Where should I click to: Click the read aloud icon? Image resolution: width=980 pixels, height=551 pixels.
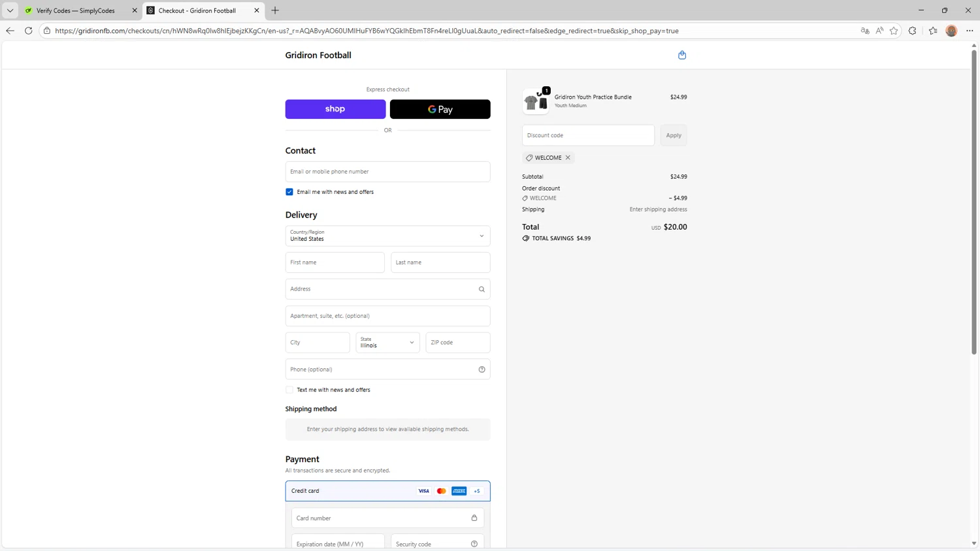click(879, 31)
